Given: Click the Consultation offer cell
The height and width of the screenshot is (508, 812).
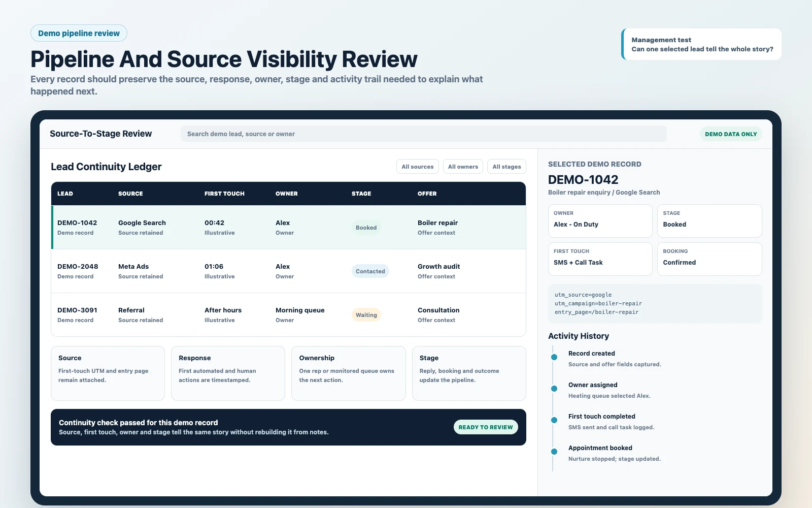Looking at the screenshot, I should [438, 314].
